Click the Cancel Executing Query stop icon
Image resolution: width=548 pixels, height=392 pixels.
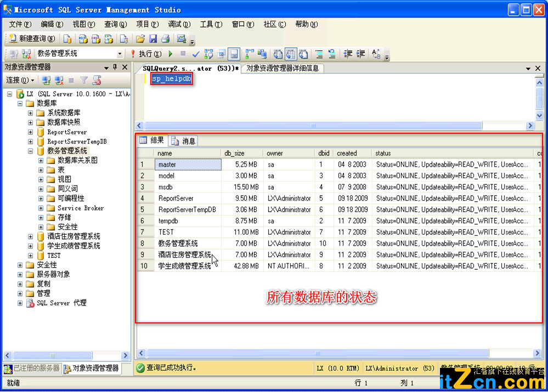point(183,54)
